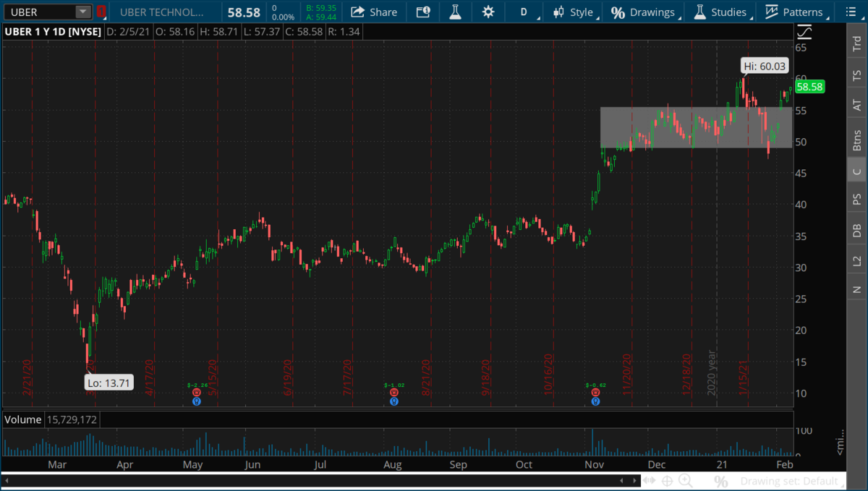The image size is (868, 491).
Task: Expand the UBER symbol dropdown arrow
Action: click(x=84, y=12)
